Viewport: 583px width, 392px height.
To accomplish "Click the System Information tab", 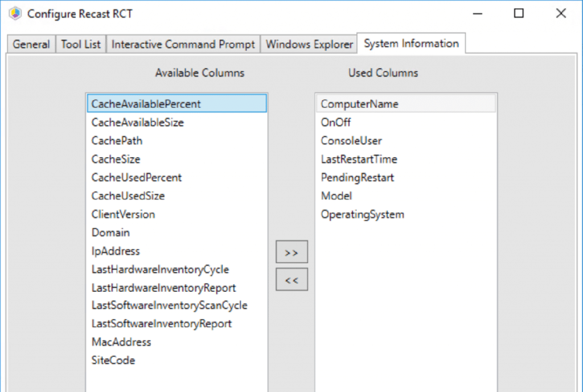I will 411,43.
